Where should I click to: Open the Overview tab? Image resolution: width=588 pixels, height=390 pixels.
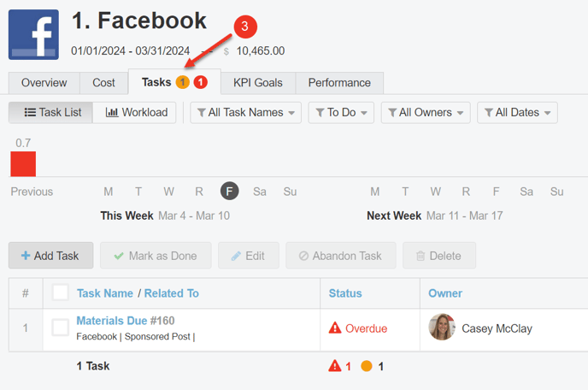click(x=44, y=83)
